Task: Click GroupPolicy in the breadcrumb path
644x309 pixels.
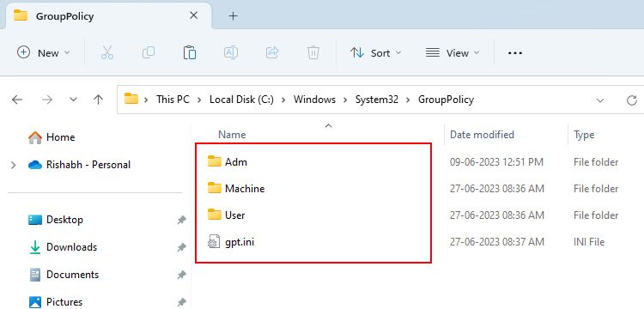Action: [446, 100]
